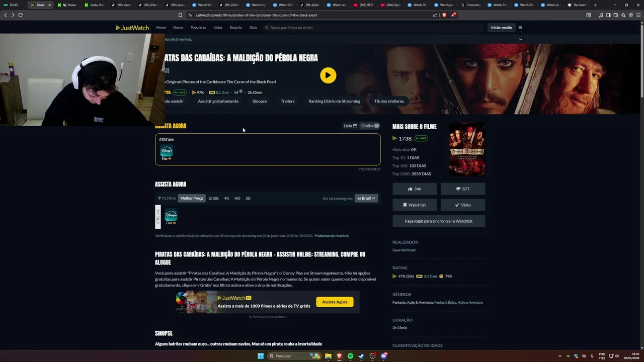Play the trailer with yellow play button
The width and height of the screenshot is (644, 362).
point(328,75)
